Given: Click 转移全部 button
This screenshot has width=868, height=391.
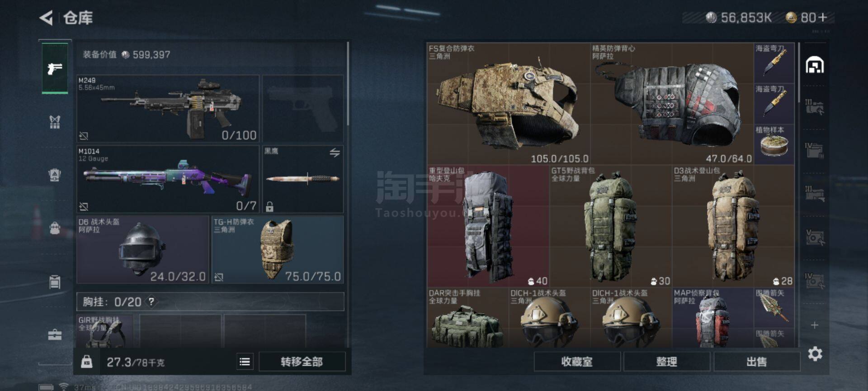Looking at the screenshot, I should [302, 362].
